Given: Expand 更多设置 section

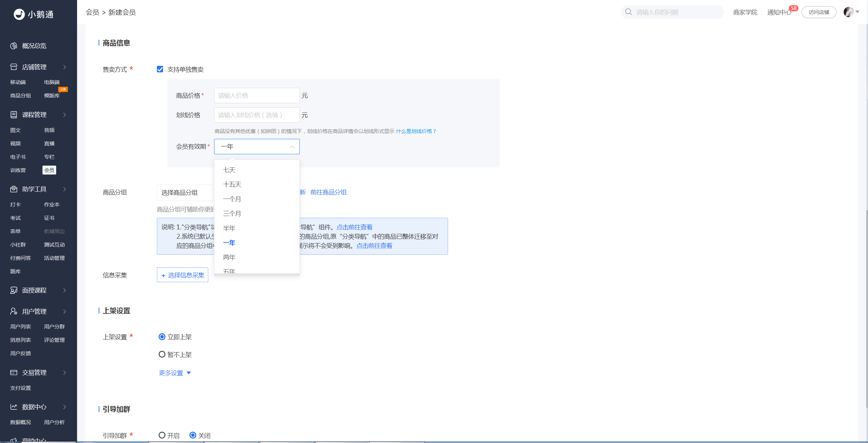Looking at the screenshot, I should (x=175, y=373).
